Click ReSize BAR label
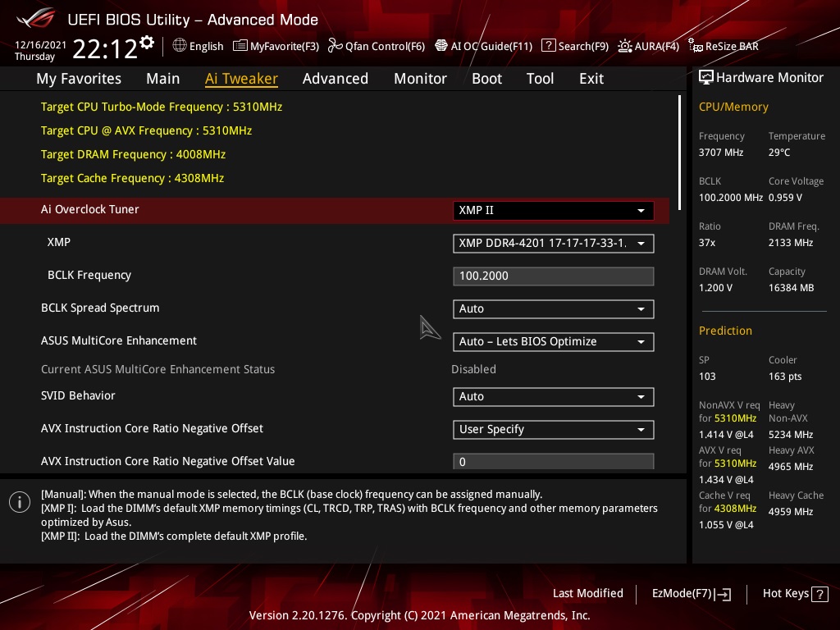Screen dimensions: 840x630 point(732,47)
